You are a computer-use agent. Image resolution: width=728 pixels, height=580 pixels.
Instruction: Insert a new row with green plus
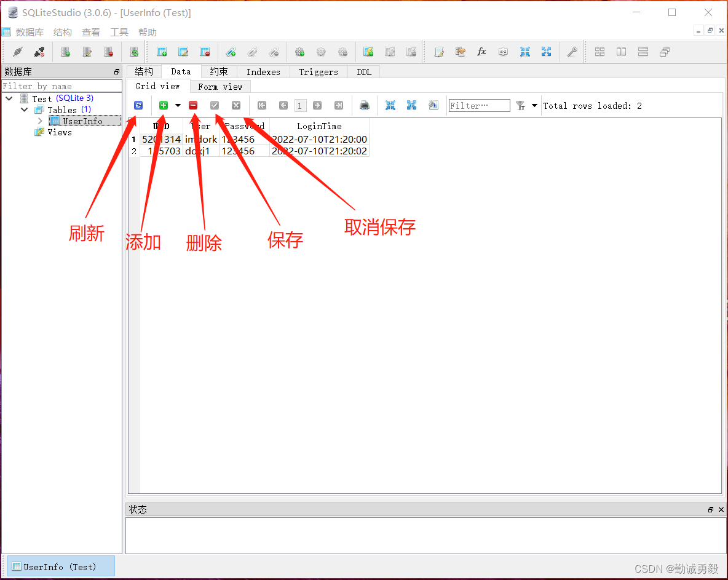pos(164,105)
